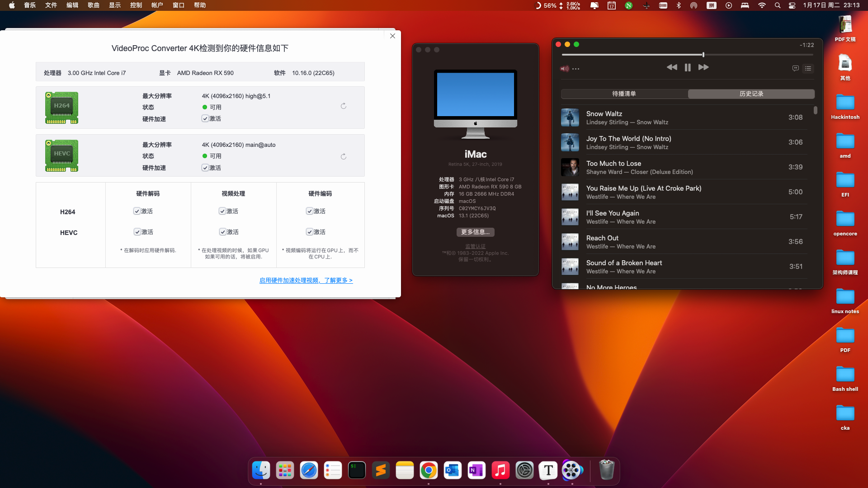
Task: Click the Wi-Fi icon in menu bar
Action: point(762,5)
